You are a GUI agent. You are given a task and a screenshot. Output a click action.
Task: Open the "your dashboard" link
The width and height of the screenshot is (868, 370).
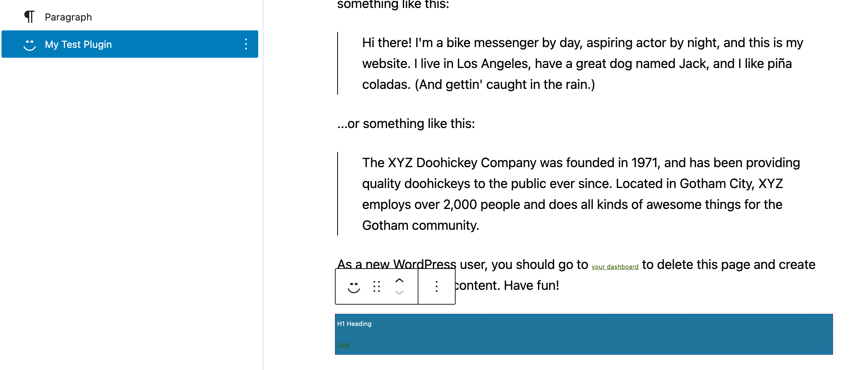pyautogui.click(x=615, y=266)
